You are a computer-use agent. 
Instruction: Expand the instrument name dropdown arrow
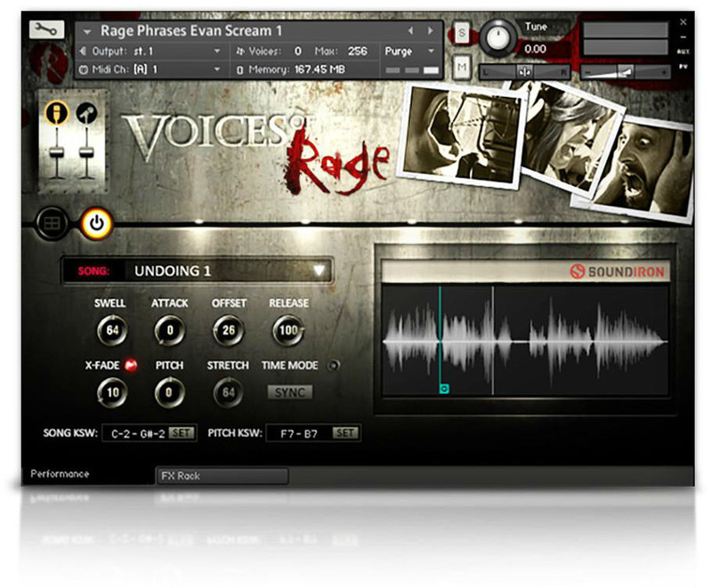(x=87, y=31)
